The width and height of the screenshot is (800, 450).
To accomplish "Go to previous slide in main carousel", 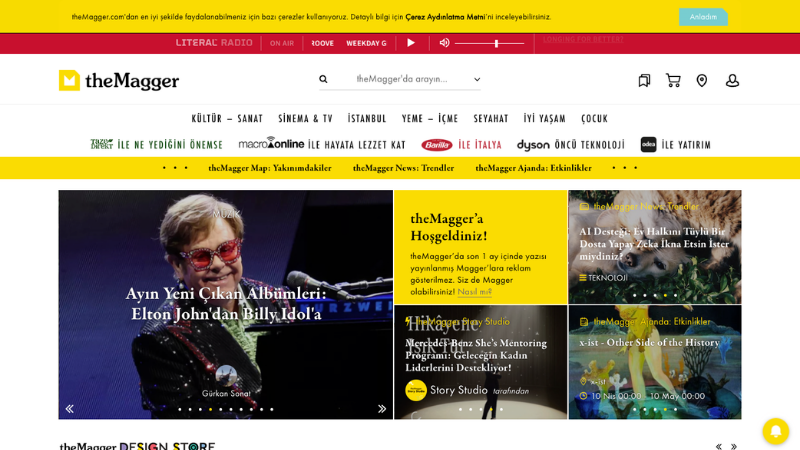I will tap(69, 409).
